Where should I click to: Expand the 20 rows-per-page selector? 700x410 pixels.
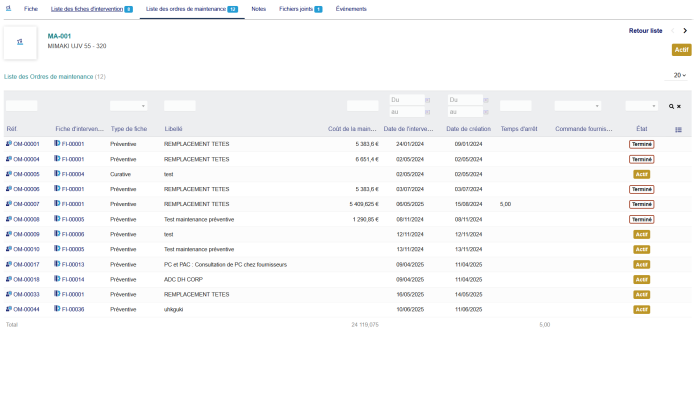click(679, 75)
